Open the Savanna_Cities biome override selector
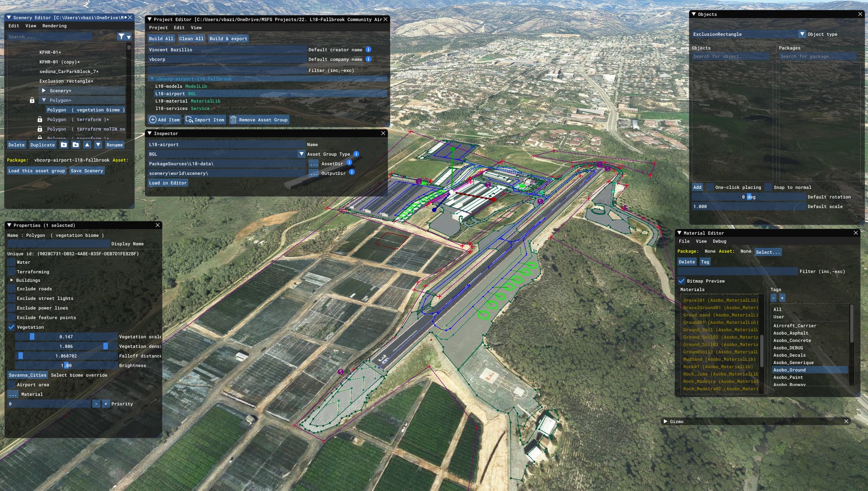The height and width of the screenshot is (491, 868). point(28,375)
